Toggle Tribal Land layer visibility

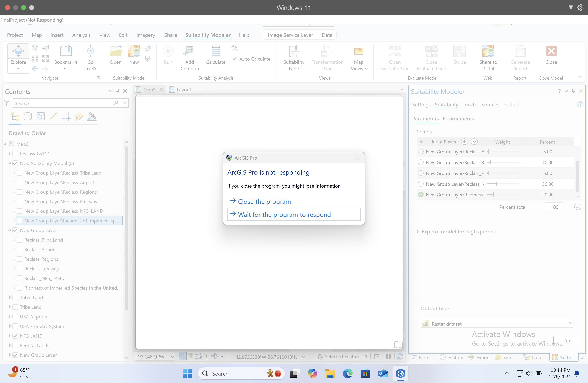pyautogui.click(x=15, y=298)
